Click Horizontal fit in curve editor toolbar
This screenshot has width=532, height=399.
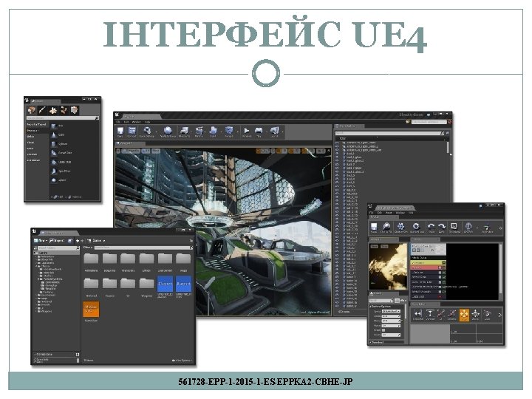(x=418, y=316)
